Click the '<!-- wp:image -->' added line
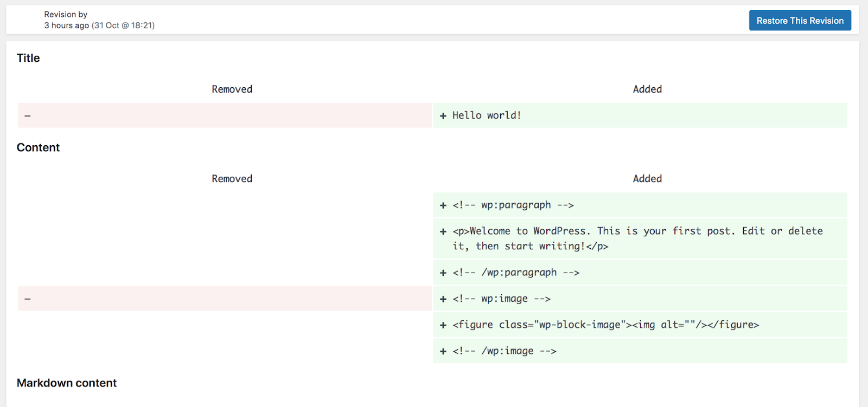This screenshot has width=868, height=407. click(640, 299)
